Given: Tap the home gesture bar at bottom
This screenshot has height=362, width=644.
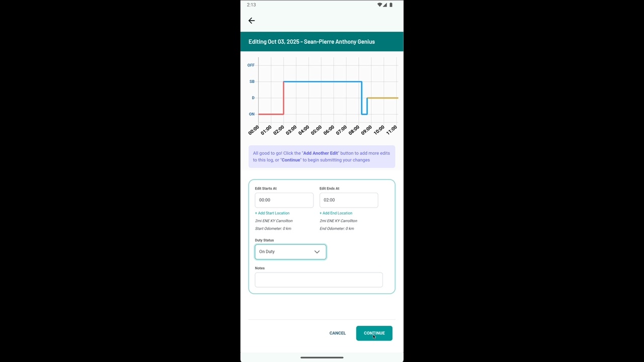Looking at the screenshot, I should pos(322,357).
